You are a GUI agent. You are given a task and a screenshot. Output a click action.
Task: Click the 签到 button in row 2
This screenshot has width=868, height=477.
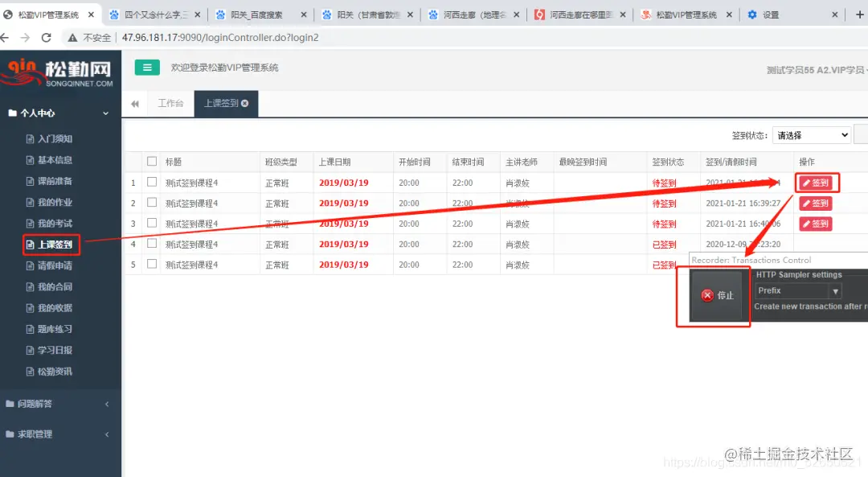tap(816, 204)
